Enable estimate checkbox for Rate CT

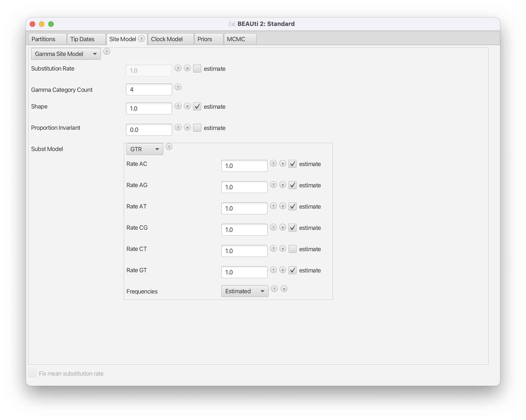[x=292, y=249]
